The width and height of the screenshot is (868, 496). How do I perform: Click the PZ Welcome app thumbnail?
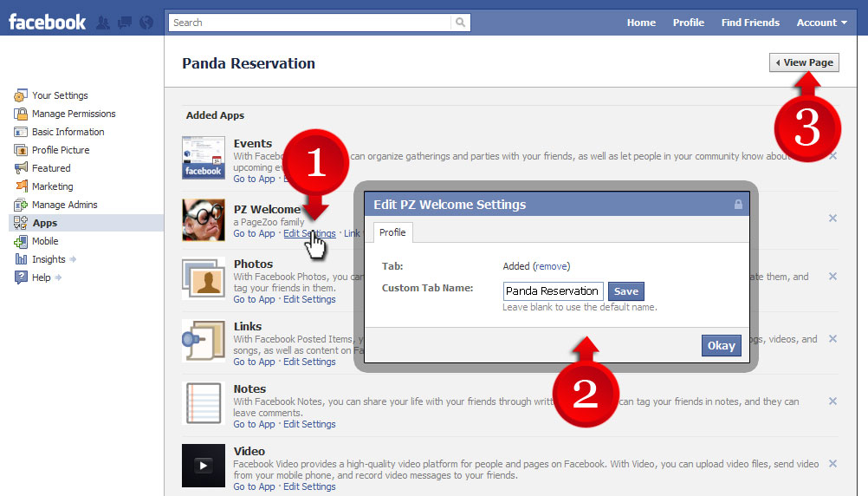point(204,220)
